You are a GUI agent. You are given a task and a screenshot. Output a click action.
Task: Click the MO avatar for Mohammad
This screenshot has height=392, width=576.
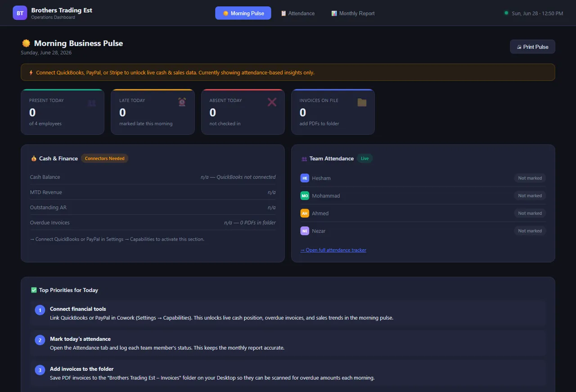(x=305, y=196)
